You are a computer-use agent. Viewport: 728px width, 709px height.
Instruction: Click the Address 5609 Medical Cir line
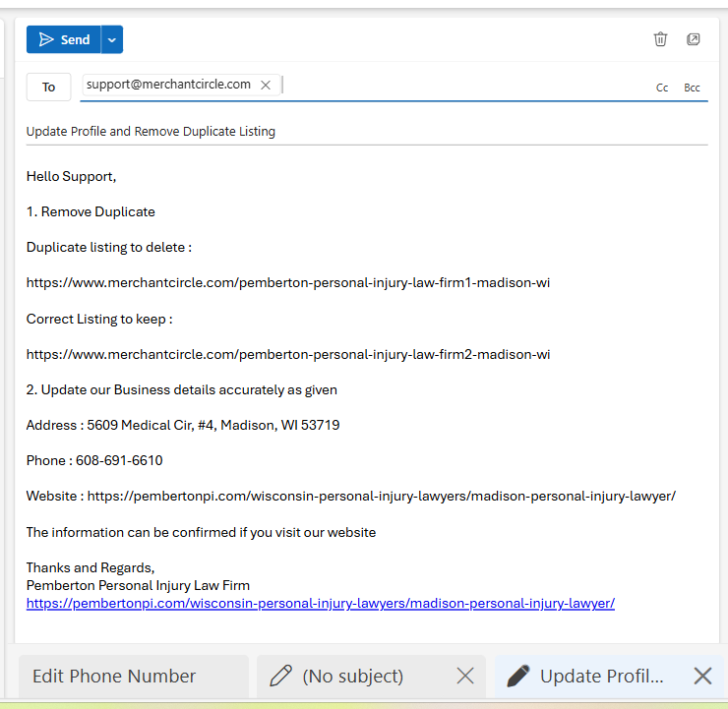point(183,425)
